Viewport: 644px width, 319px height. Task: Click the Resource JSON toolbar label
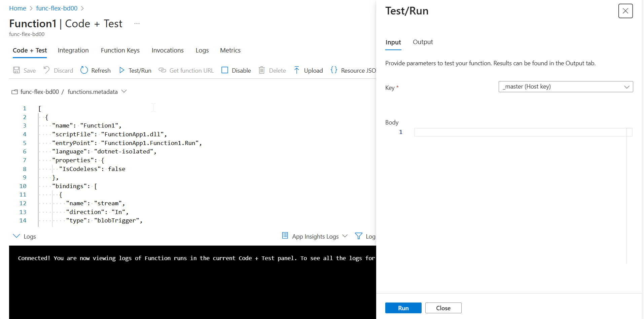click(x=358, y=71)
